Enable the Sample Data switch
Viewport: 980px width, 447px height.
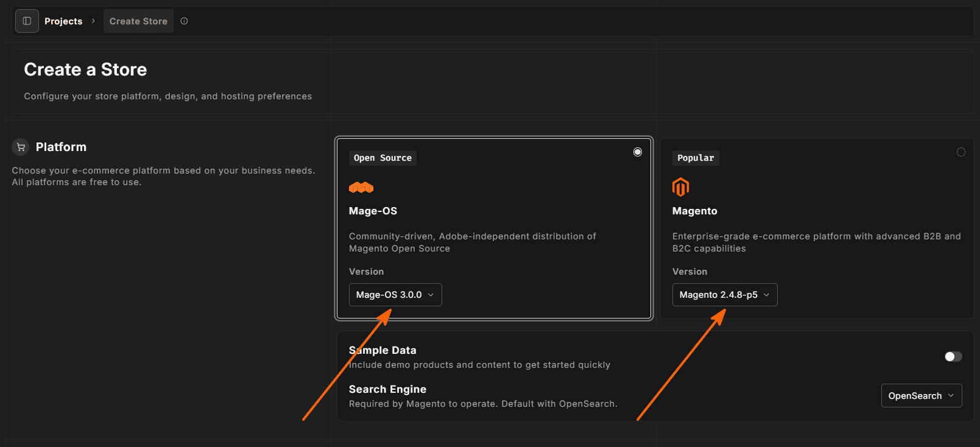953,356
